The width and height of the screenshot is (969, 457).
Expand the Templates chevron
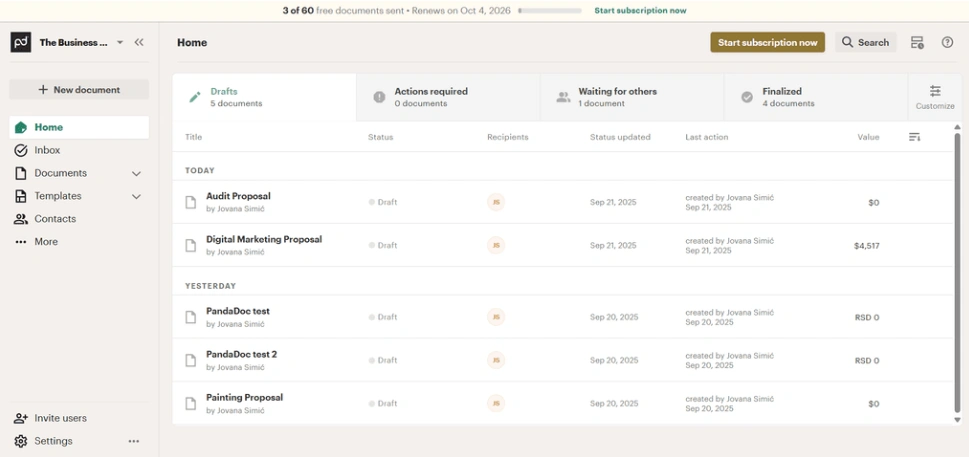pos(137,196)
